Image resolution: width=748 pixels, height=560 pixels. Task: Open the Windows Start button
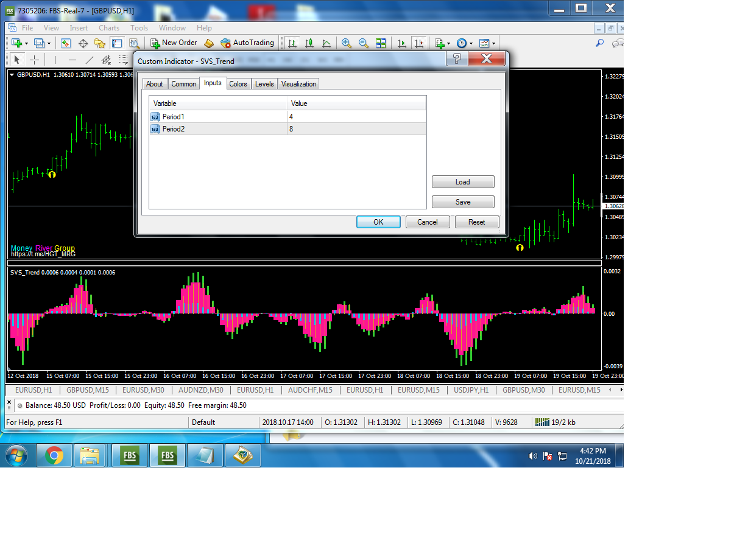coord(16,455)
